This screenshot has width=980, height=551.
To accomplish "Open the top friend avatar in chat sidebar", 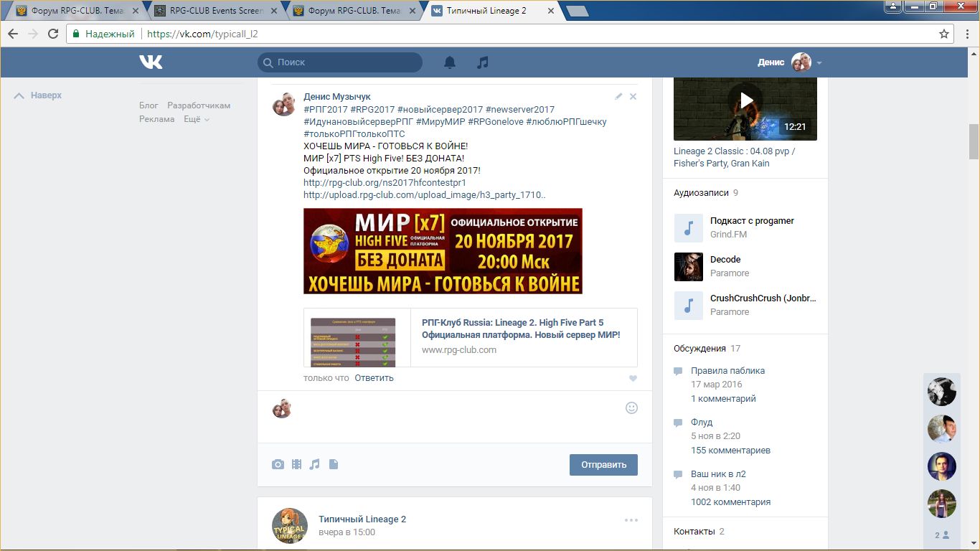I will tap(942, 392).
